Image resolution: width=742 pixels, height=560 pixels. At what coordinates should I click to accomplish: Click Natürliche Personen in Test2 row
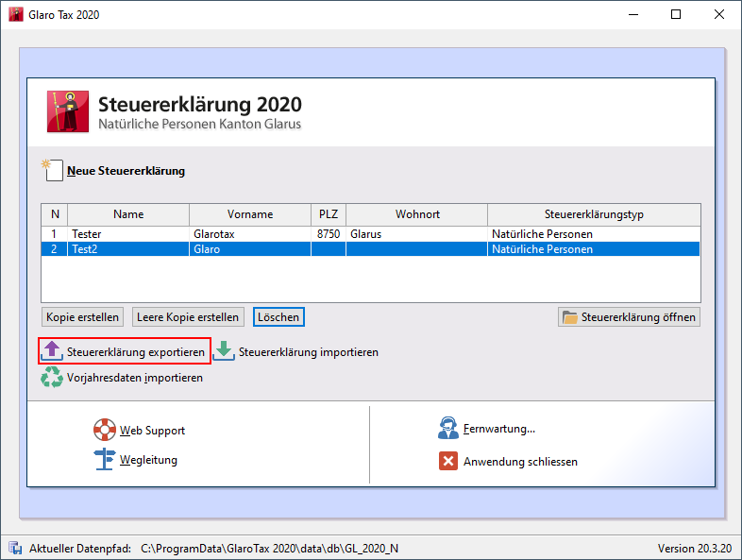click(594, 249)
